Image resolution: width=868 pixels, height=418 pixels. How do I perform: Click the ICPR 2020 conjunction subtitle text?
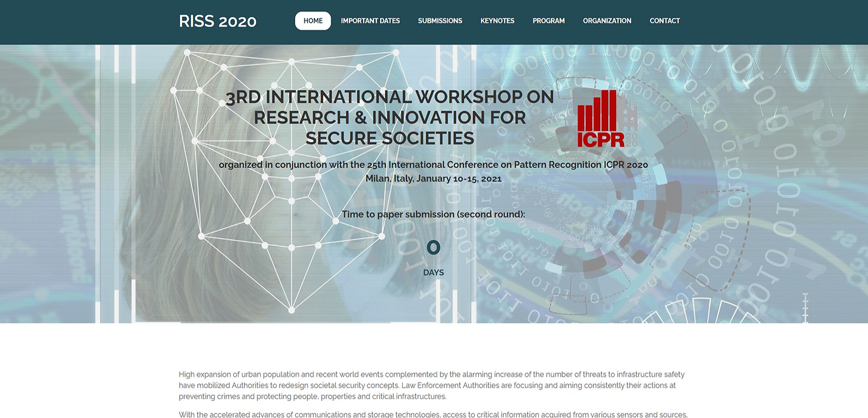pyautogui.click(x=433, y=165)
